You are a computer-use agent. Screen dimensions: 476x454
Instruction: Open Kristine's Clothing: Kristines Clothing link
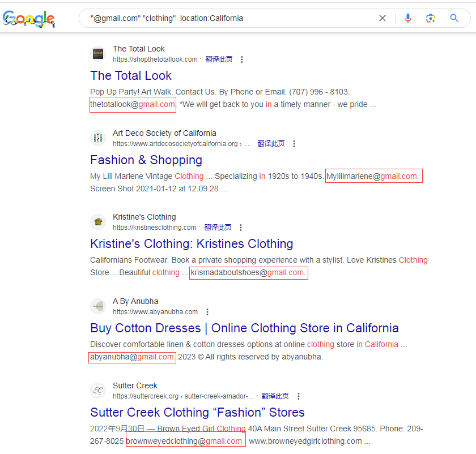coord(192,243)
